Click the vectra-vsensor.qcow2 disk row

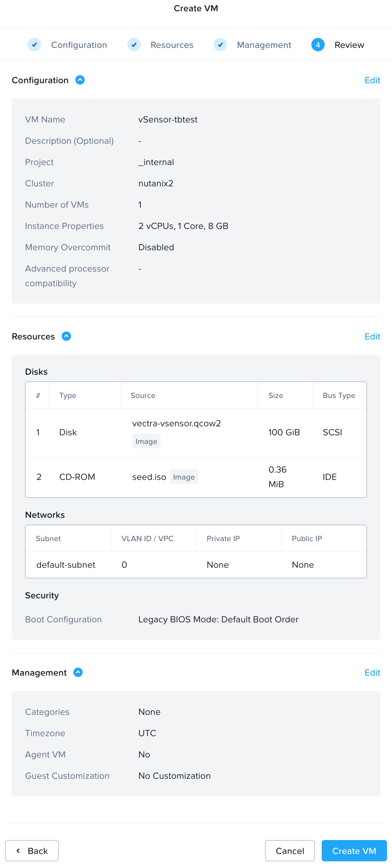196,432
